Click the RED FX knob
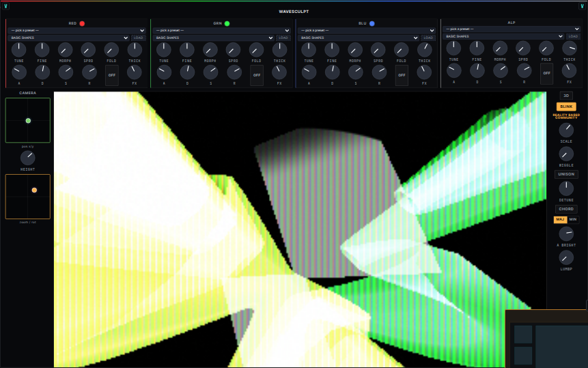The height and width of the screenshot is (368, 588). (x=135, y=72)
